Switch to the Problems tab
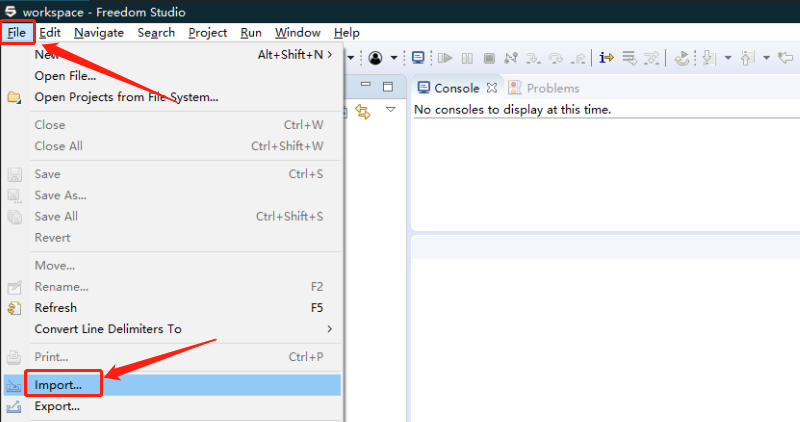 point(552,88)
